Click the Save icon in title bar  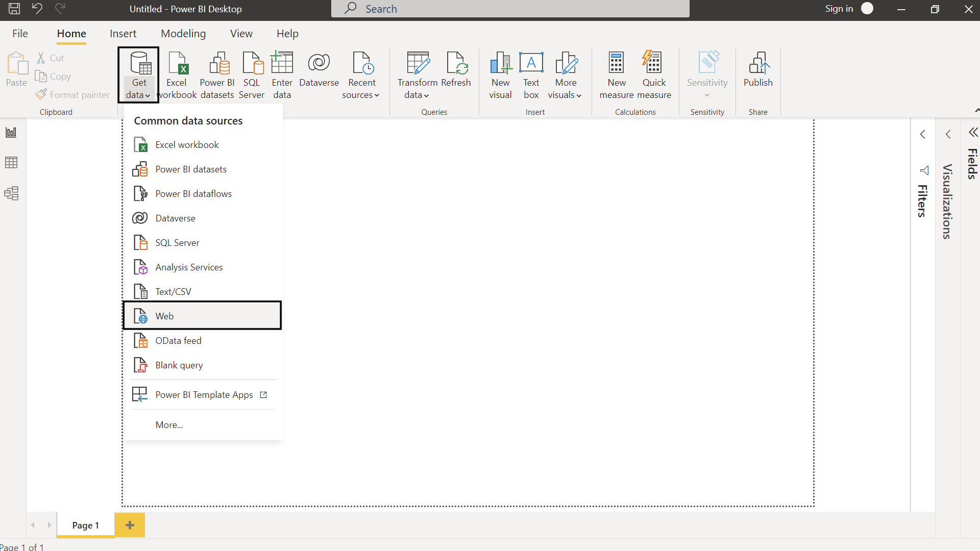(x=14, y=9)
